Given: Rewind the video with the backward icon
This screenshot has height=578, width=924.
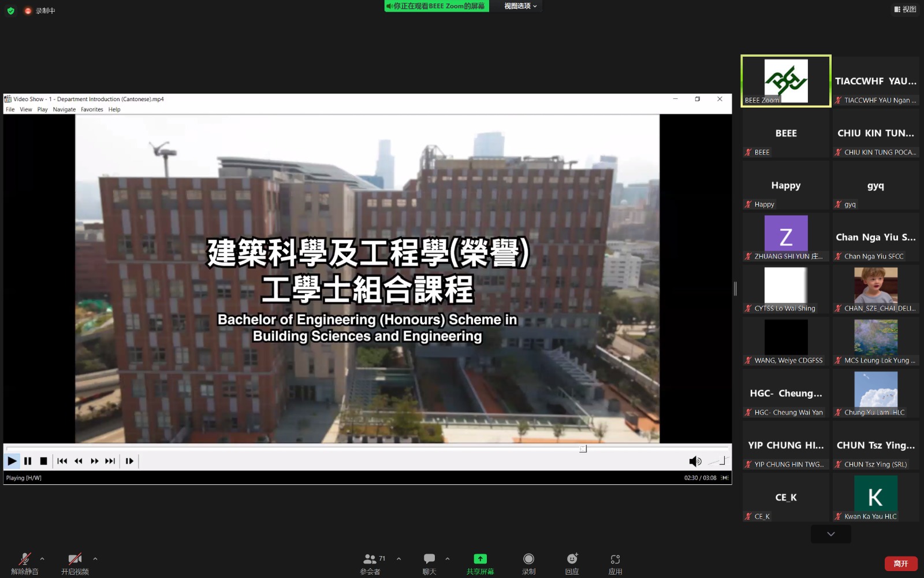Looking at the screenshot, I should pyautogui.click(x=79, y=461).
